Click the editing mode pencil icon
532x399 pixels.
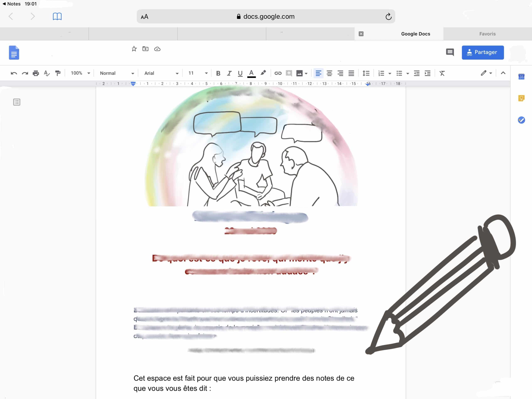click(x=483, y=73)
